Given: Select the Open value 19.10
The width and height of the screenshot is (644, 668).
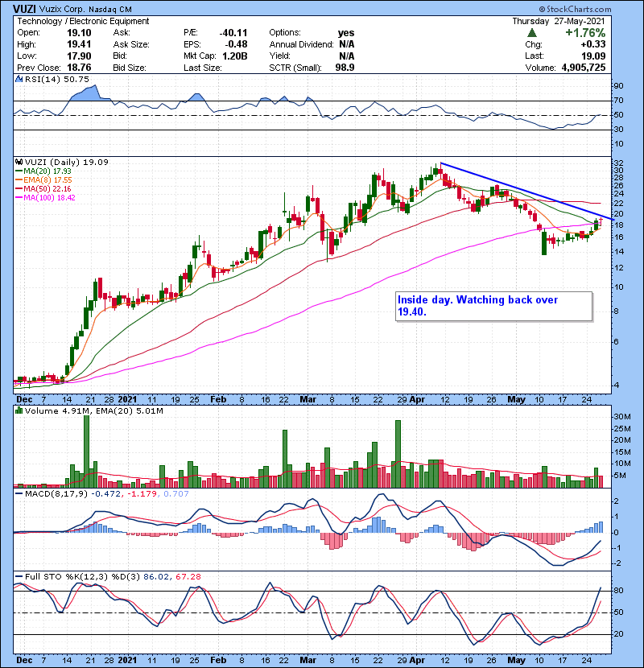Looking at the screenshot, I should coord(79,33).
